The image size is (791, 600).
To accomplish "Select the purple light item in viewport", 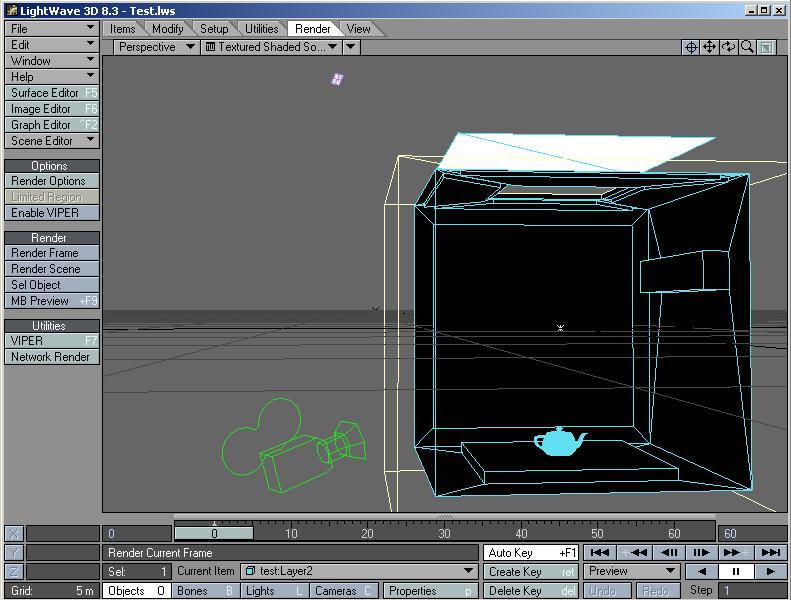I will click(337, 79).
